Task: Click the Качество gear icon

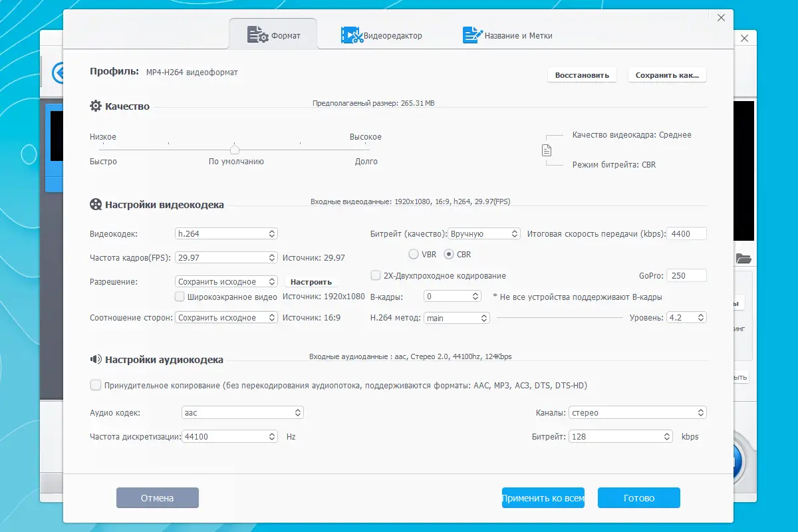Action: click(x=96, y=106)
